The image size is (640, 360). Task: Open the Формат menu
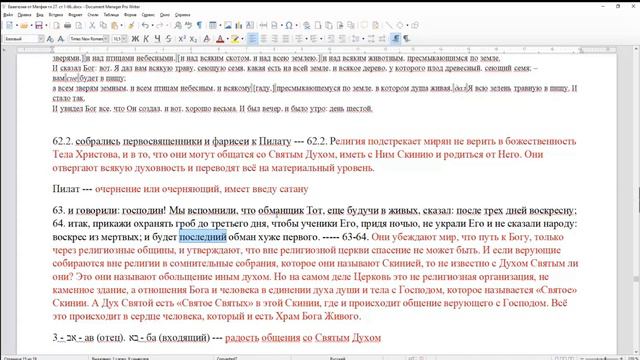(x=75, y=15)
